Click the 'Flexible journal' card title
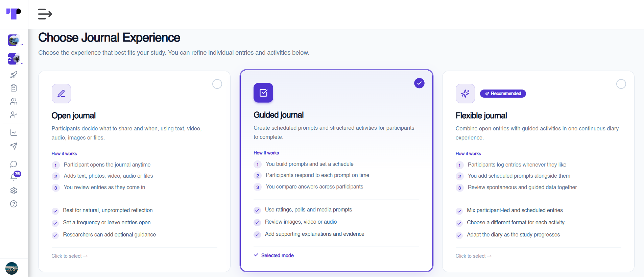 point(481,116)
